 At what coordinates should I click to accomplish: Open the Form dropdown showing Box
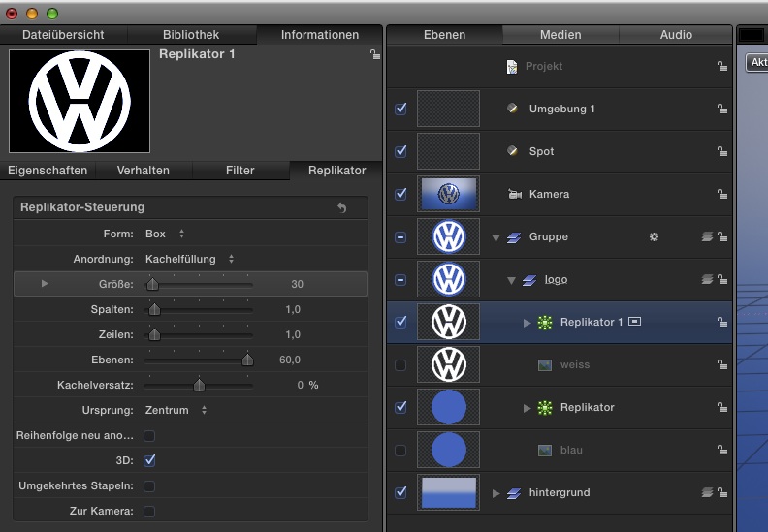pos(165,234)
